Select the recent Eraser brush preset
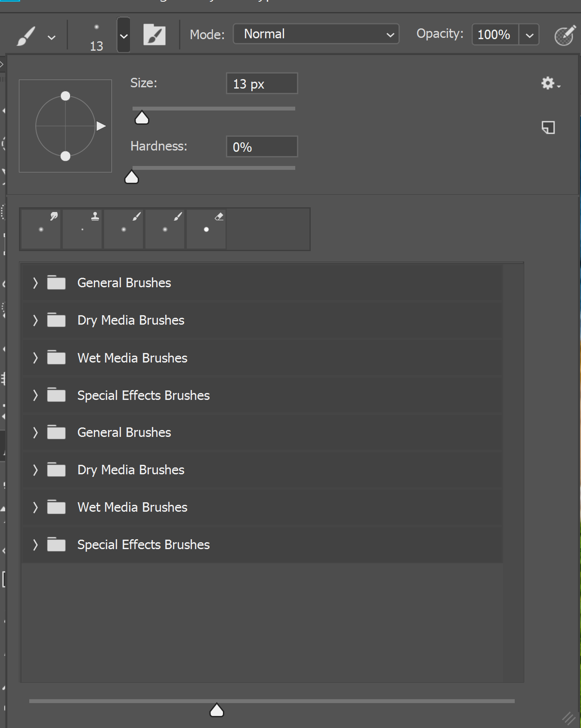 [x=207, y=229]
